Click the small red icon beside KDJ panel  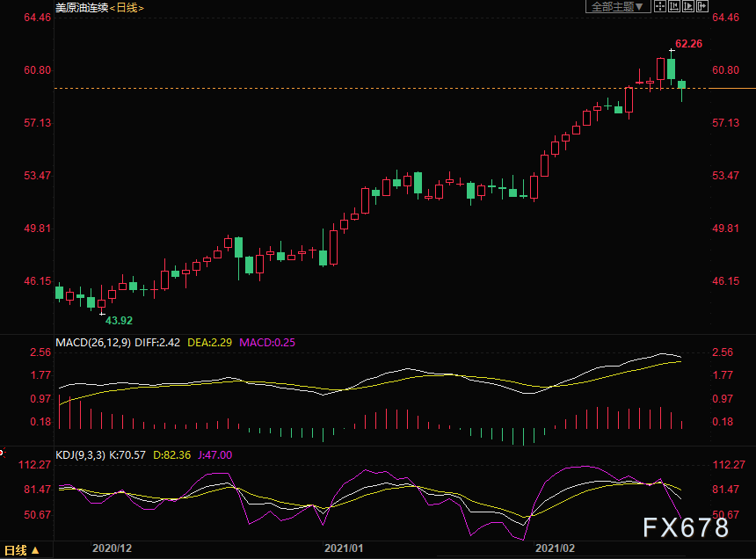tap(2, 453)
